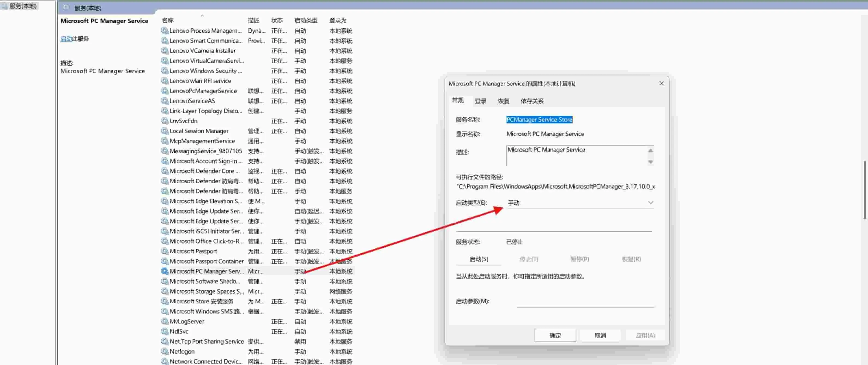Viewport: 868px width, 365px height.
Task: Click the gear icon for Microsoft Account Sign-in
Action: (x=164, y=161)
